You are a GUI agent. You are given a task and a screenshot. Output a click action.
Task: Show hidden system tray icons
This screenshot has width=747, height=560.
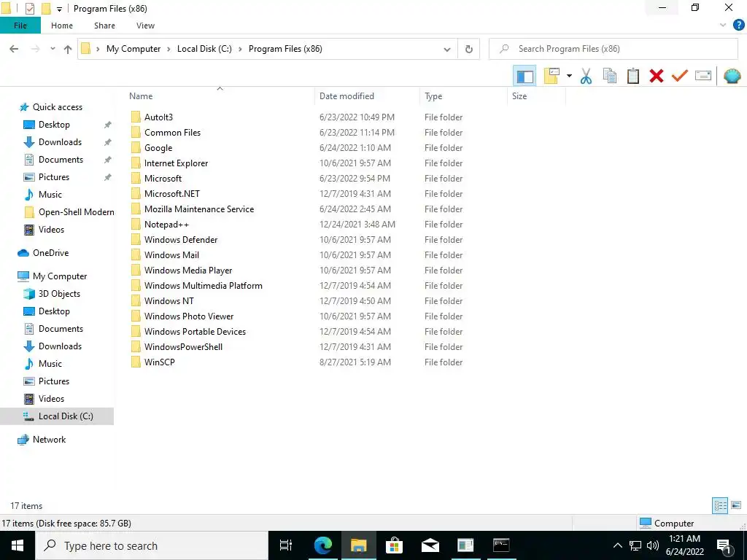[617, 545]
